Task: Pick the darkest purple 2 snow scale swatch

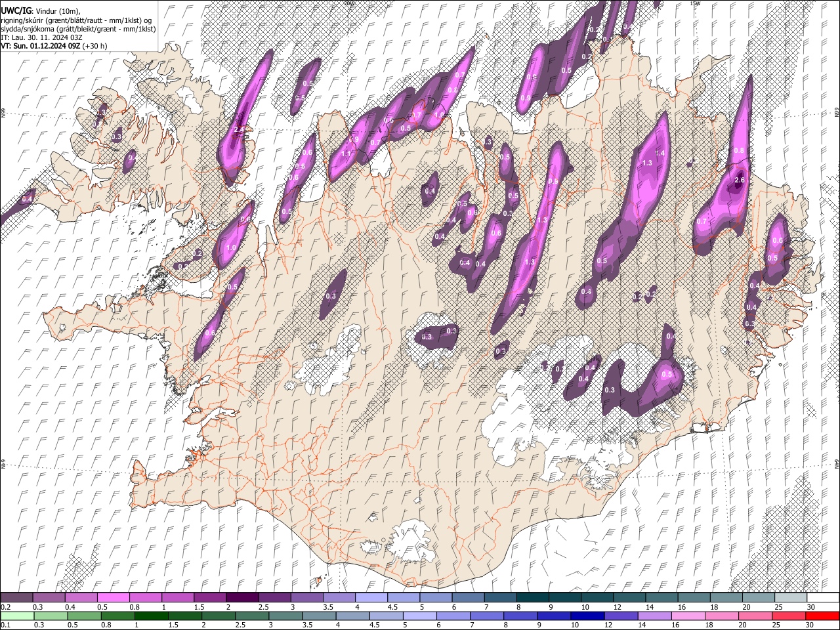Action: click(x=242, y=597)
